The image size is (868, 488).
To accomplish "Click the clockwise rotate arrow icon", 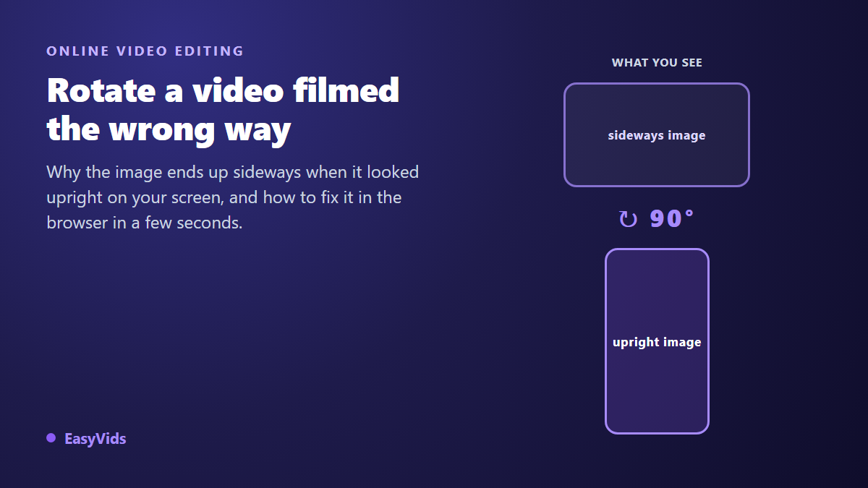I will pyautogui.click(x=629, y=219).
